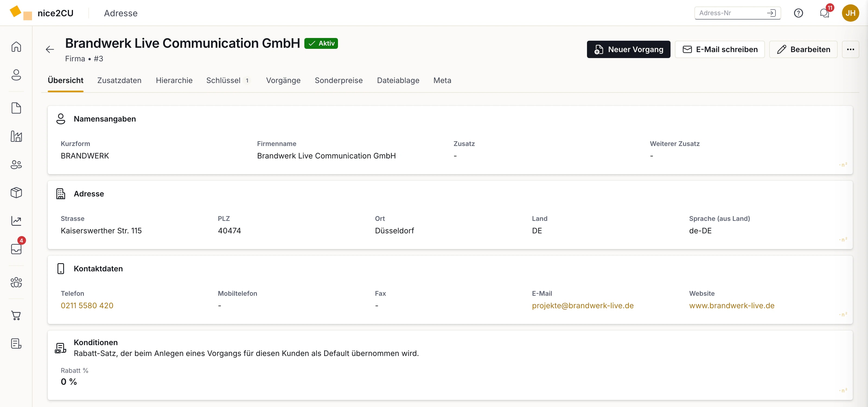868x407 pixels.
Task: Click the E-Mail schreiben button
Action: (720, 50)
